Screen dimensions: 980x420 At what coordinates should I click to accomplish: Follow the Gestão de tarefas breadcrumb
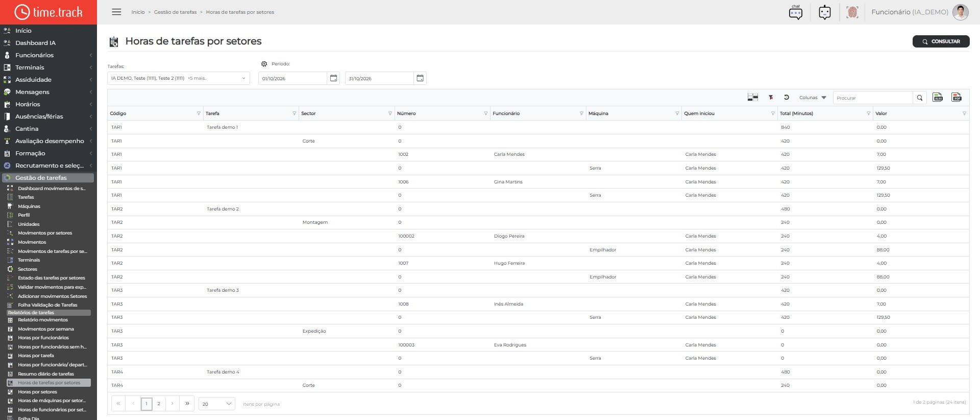[175, 12]
